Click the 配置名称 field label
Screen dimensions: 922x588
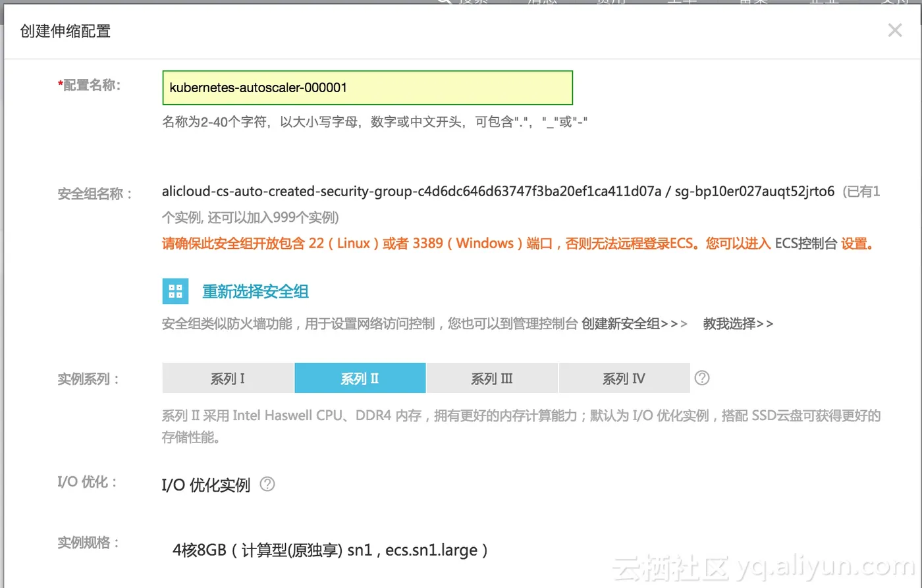pyautogui.click(x=90, y=86)
